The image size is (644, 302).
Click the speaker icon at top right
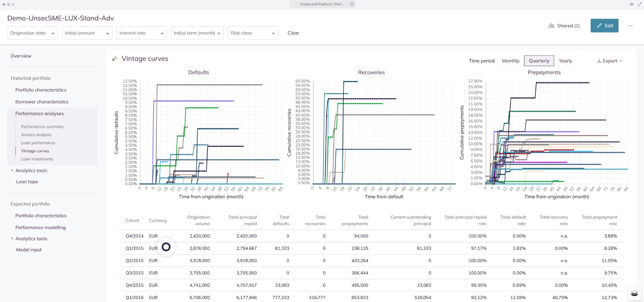(631, 4)
